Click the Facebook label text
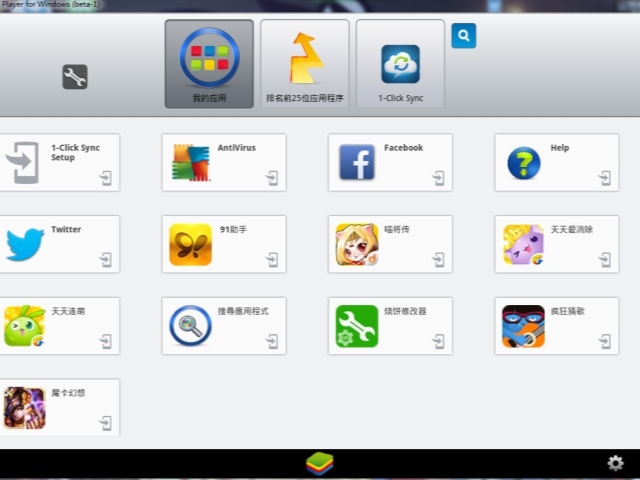 404,148
